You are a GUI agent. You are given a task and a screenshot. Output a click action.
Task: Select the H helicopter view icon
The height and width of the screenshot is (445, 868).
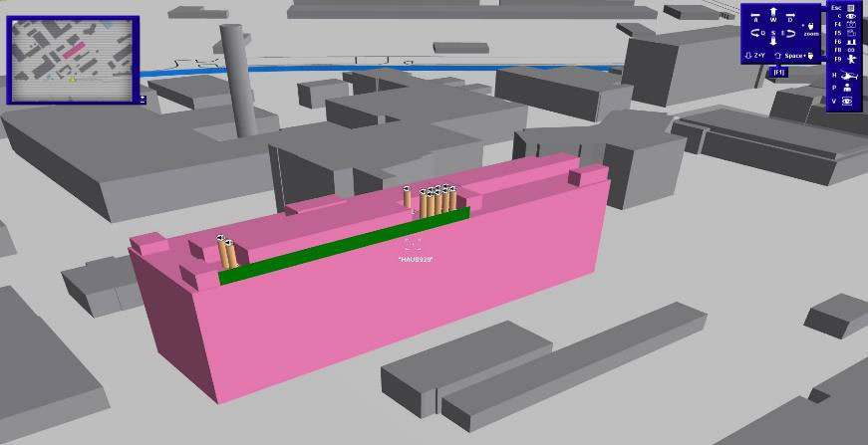click(x=848, y=75)
